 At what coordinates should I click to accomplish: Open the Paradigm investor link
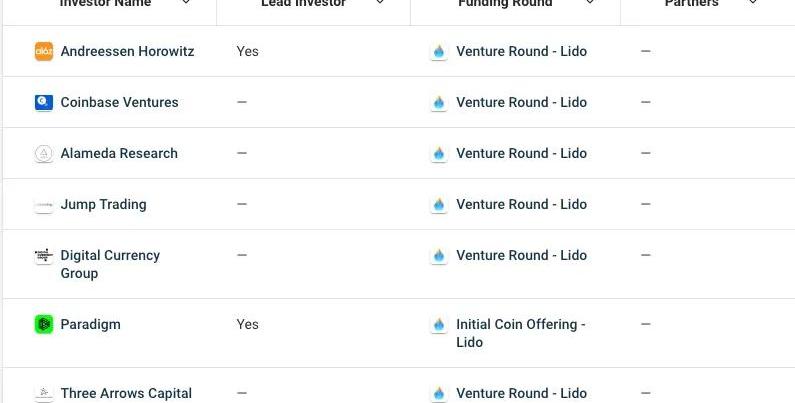tap(90, 324)
